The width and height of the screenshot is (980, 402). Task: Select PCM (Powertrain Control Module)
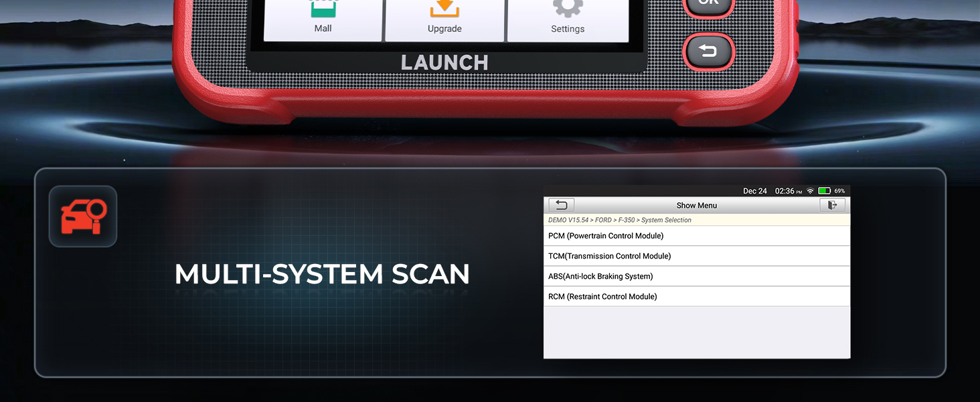(606, 236)
